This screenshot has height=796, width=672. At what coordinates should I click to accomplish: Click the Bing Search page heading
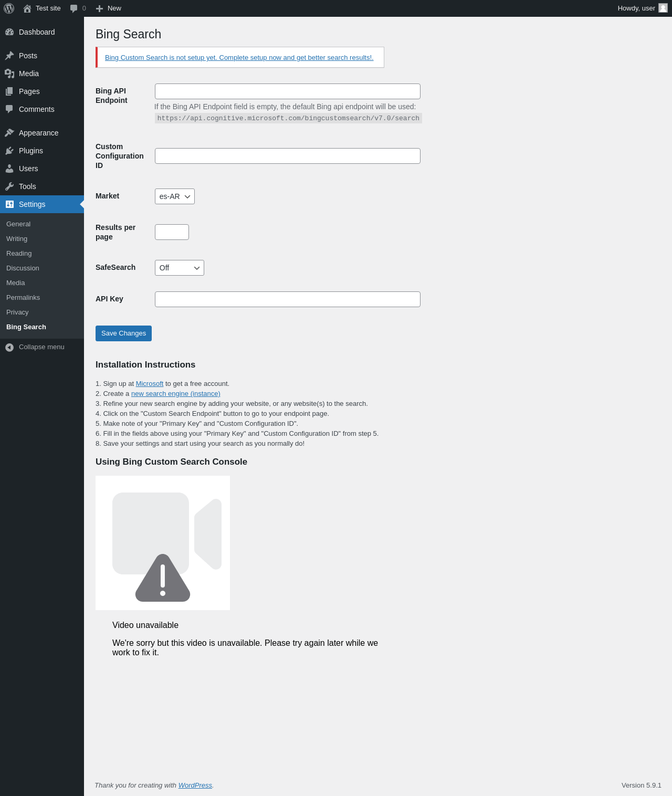[x=129, y=34]
